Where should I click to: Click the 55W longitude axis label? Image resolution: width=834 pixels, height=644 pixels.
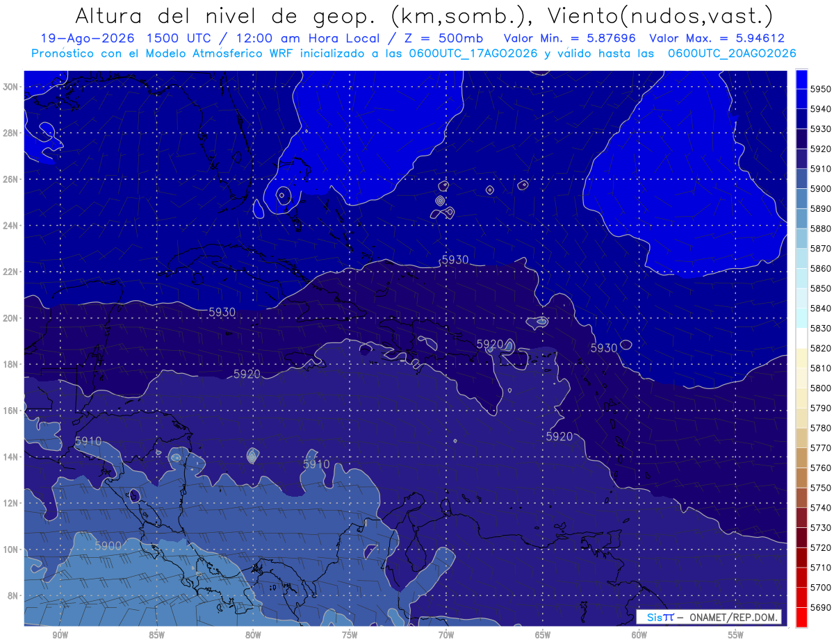(x=736, y=635)
